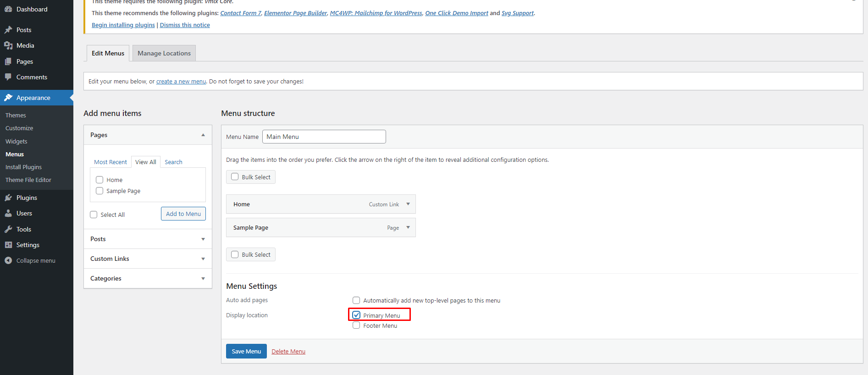868x375 pixels.
Task: Click the Delete Menu link
Action: (288, 352)
